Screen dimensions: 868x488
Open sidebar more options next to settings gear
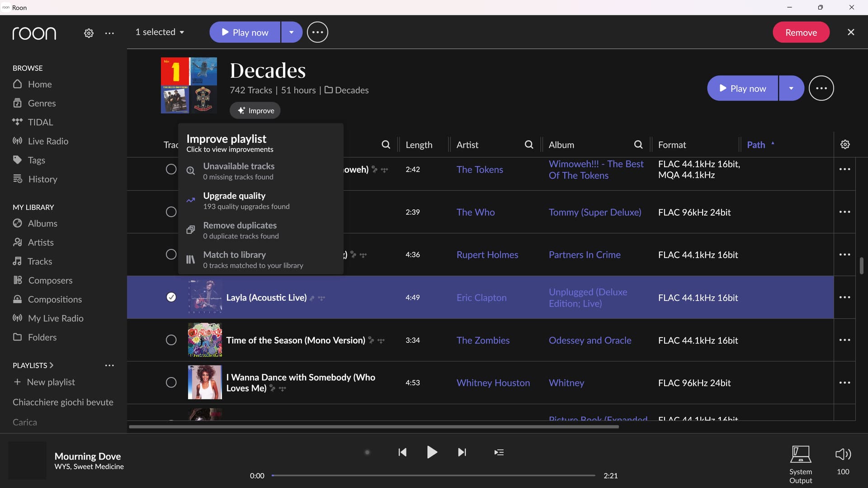pos(109,33)
